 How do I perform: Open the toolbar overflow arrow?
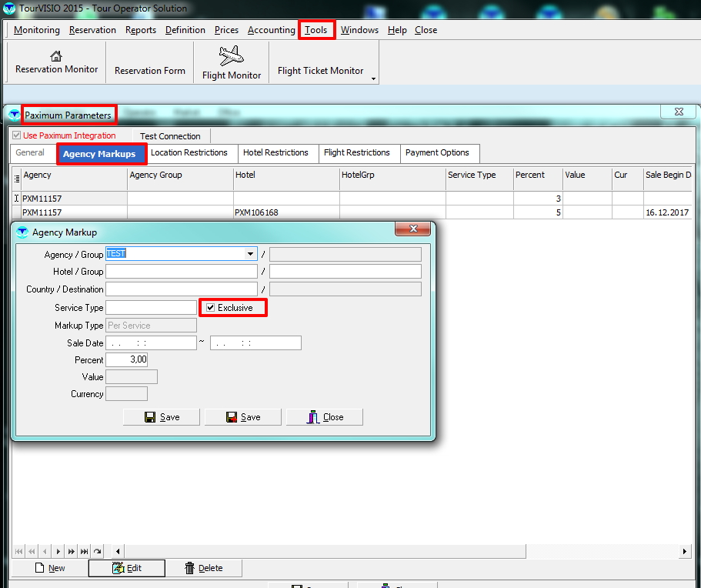[x=374, y=79]
